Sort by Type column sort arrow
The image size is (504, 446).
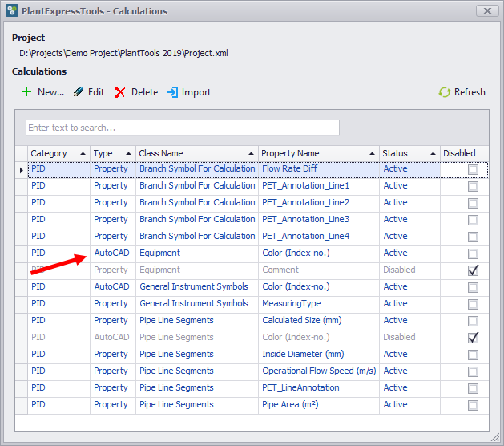coord(129,153)
